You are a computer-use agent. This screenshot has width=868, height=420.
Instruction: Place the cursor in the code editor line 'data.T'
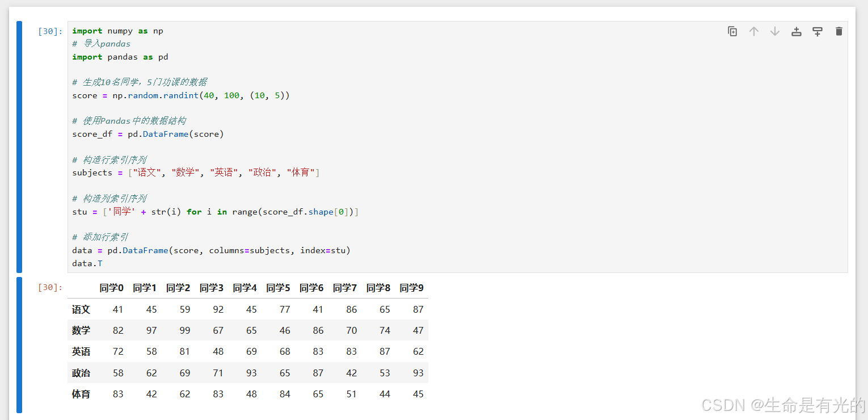(x=87, y=263)
